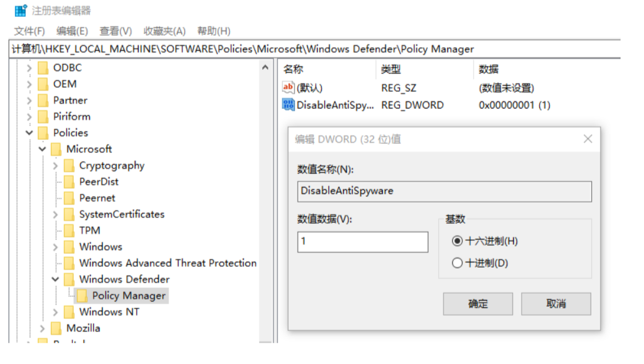Image resolution: width=644 pixels, height=364 pixels.
Task: Click the Windows Advanced Threat Protection folder icon
Action: pos(70,263)
